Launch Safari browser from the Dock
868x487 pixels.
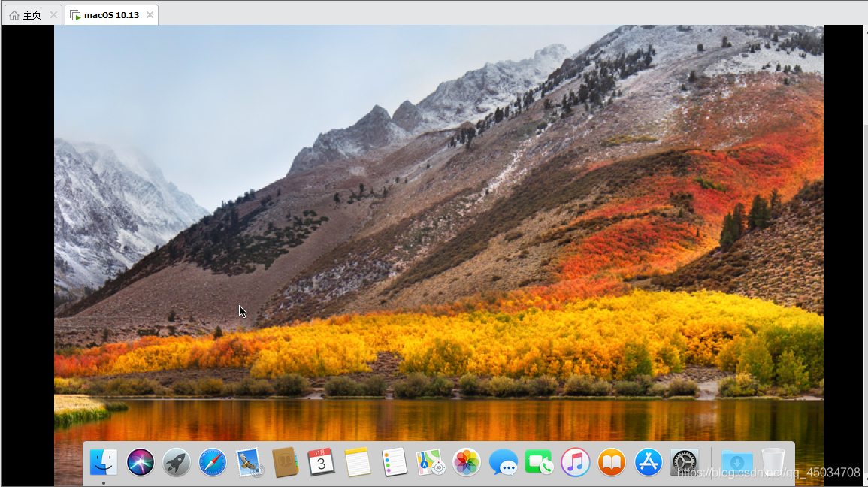coord(213,462)
